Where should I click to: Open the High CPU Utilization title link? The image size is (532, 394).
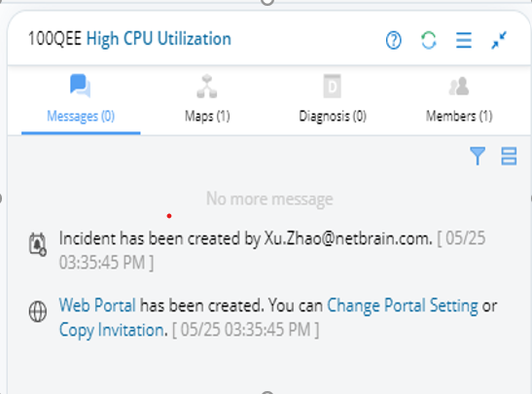(x=159, y=39)
